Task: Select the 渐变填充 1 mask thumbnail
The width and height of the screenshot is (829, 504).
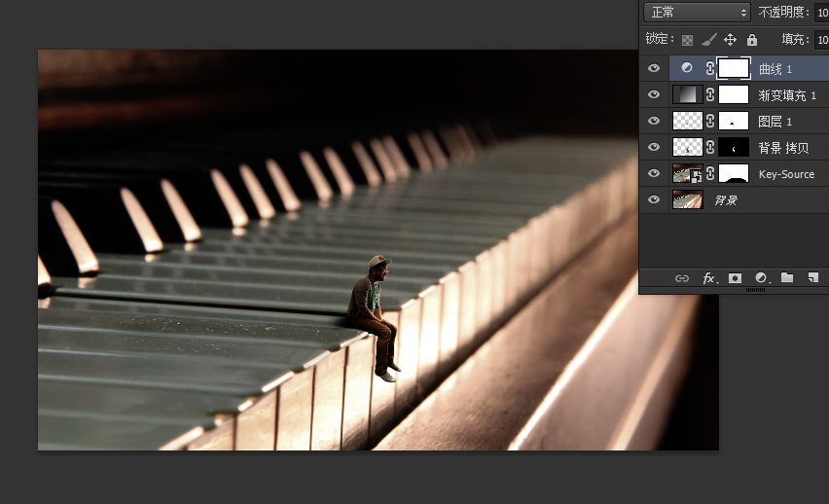Action: click(x=734, y=94)
